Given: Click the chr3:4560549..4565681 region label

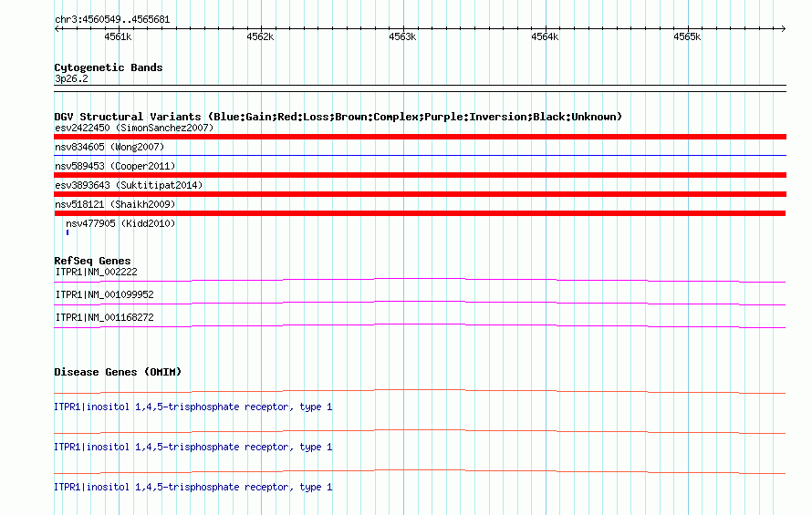Looking at the screenshot, I should tap(112, 19).
